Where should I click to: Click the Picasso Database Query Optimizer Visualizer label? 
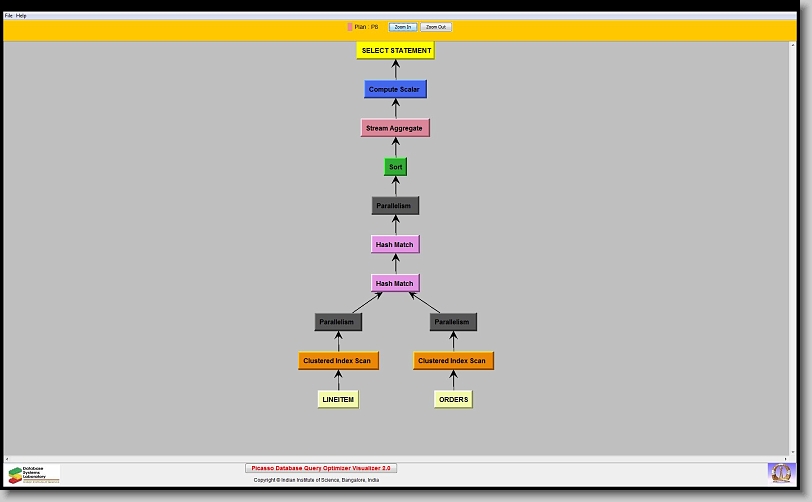coord(321,468)
